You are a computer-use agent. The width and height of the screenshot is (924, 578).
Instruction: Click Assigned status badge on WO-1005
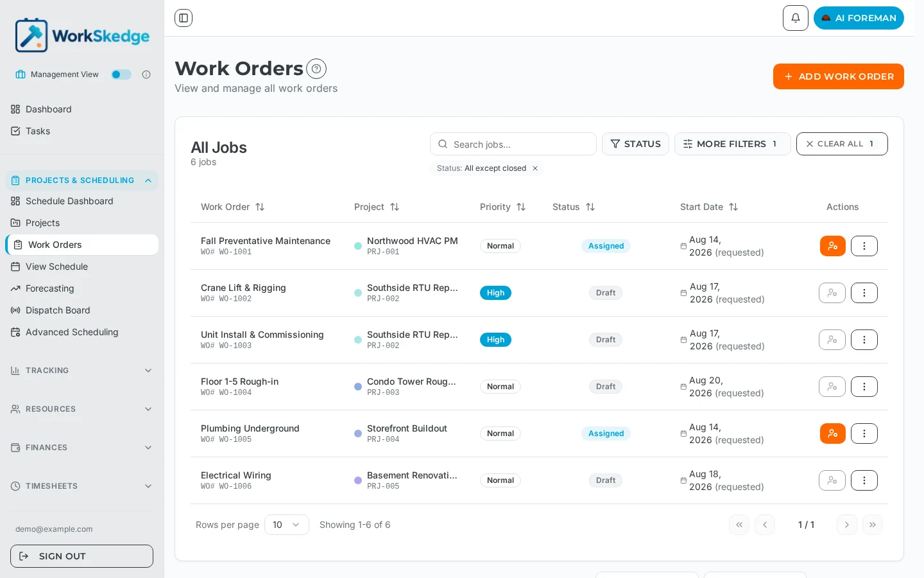(x=606, y=433)
